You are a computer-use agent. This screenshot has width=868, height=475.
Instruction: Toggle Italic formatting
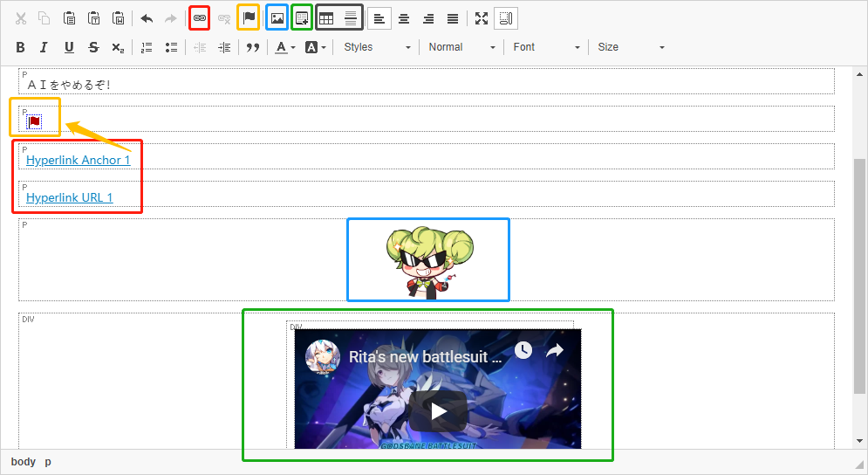click(x=44, y=47)
